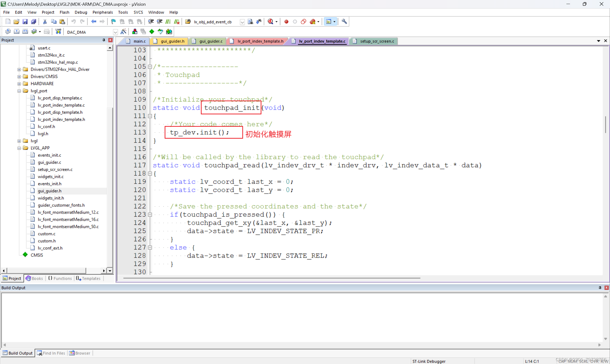
Task: Pin the Project panel
Action: [104, 40]
